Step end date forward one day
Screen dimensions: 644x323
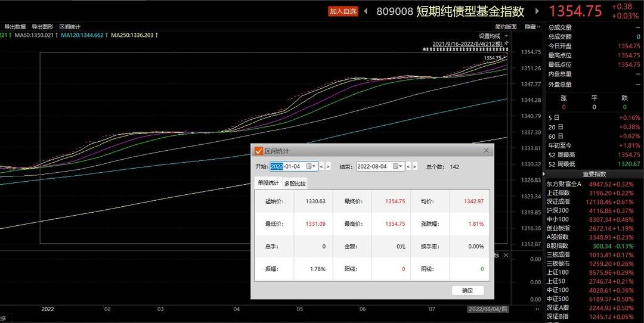pos(415,167)
